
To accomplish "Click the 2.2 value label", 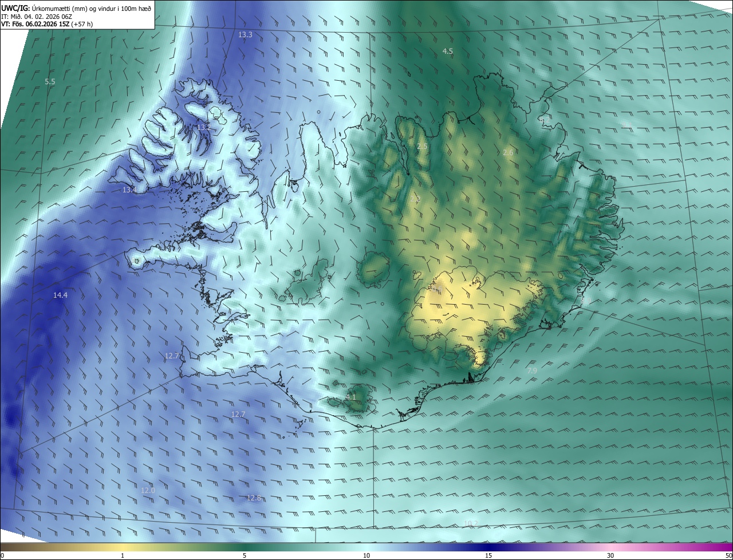I will 415,199.
